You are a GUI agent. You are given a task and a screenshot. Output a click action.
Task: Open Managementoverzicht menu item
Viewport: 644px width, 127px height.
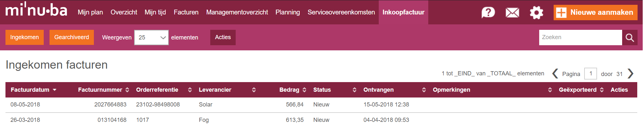(237, 12)
